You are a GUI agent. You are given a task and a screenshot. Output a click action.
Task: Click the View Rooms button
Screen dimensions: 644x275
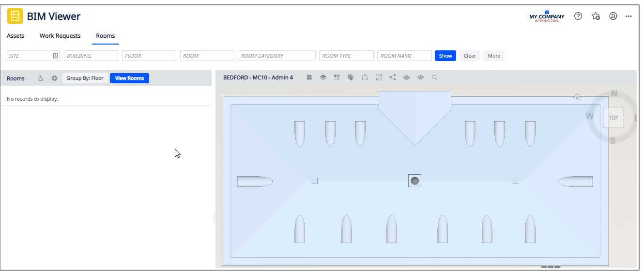tap(129, 78)
